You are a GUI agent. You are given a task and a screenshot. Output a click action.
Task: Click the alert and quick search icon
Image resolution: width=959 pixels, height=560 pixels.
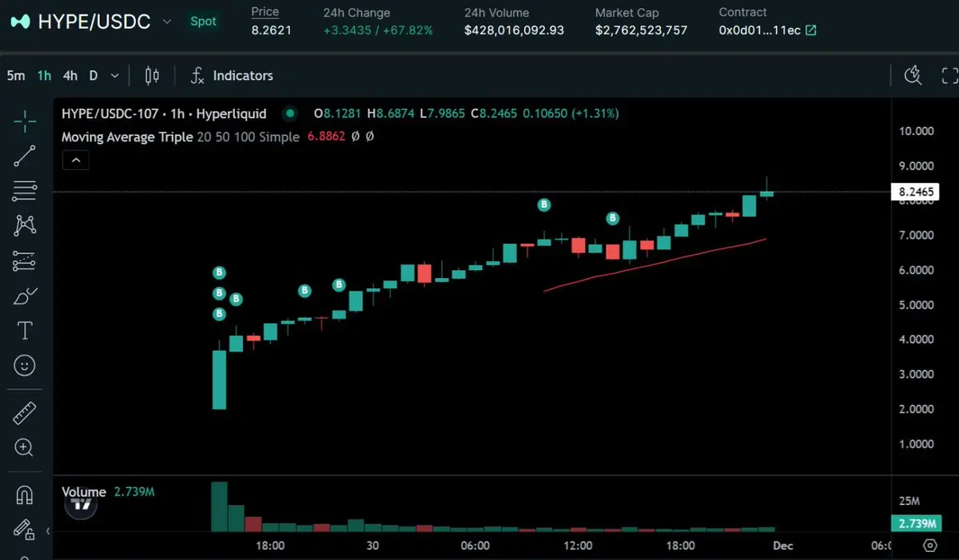(913, 76)
